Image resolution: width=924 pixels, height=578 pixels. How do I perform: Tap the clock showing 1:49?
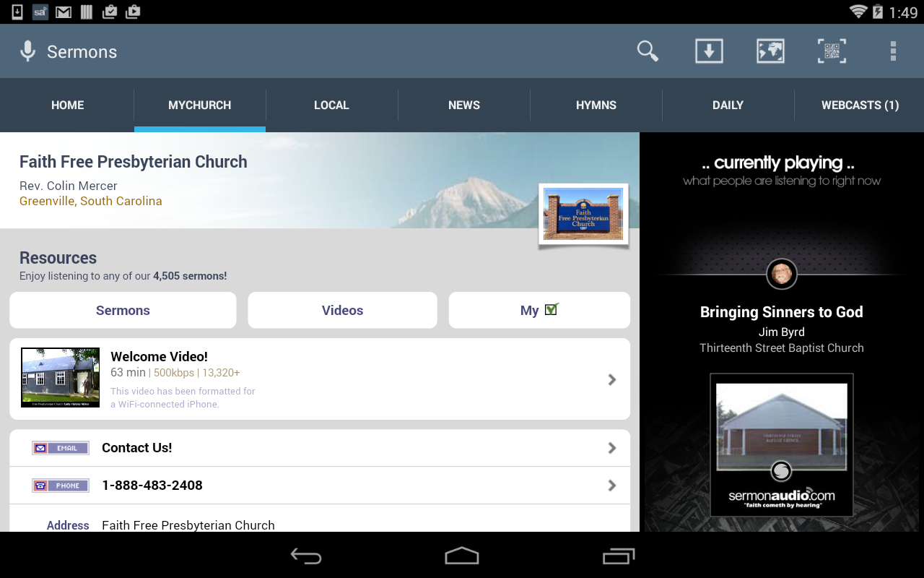tap(903, 12)
